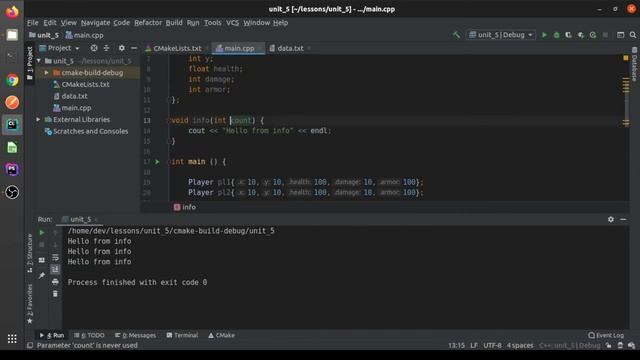Viewport: 640px width, 360px height.
Task: Click the Stop icon in the Run panel
Action: pyautogui.click(x=42, y=245)
